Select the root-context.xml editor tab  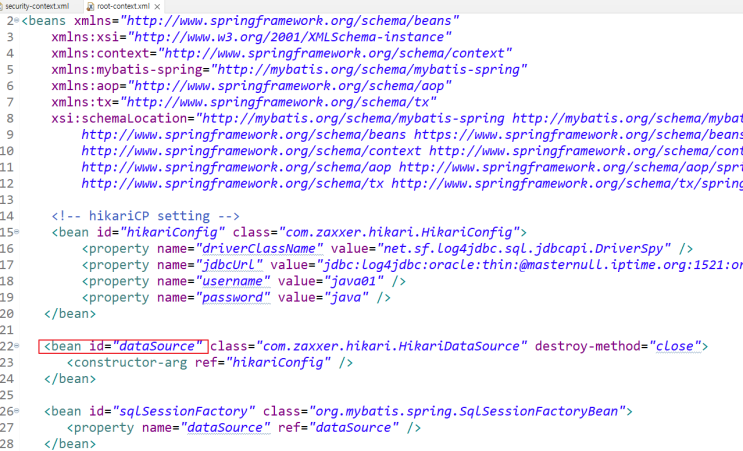123,6
